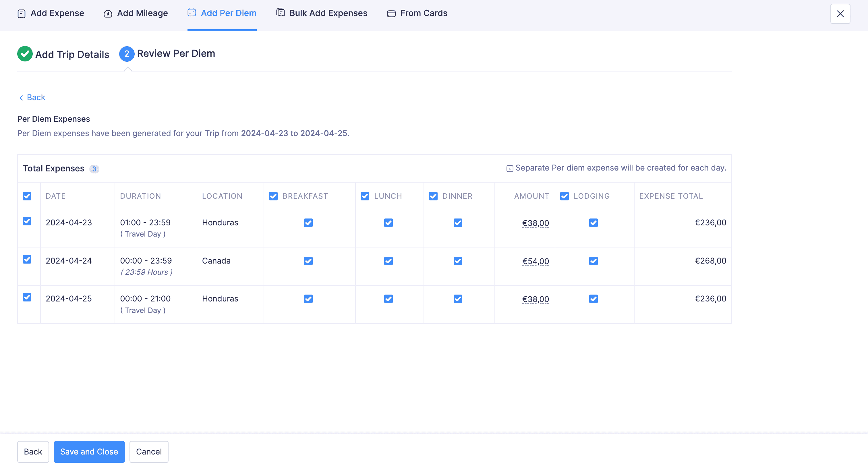Click the blue Back link with chevron
Viewport: 868px width, 470px height.
[32, 97]
